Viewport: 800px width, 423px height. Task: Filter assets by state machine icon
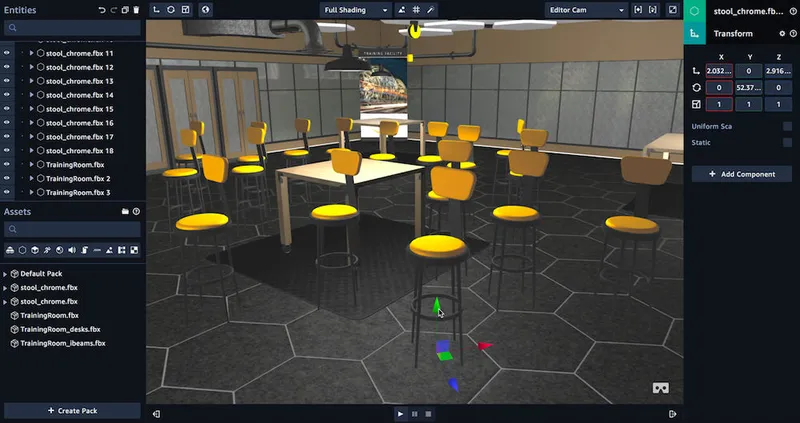(121, 250)
